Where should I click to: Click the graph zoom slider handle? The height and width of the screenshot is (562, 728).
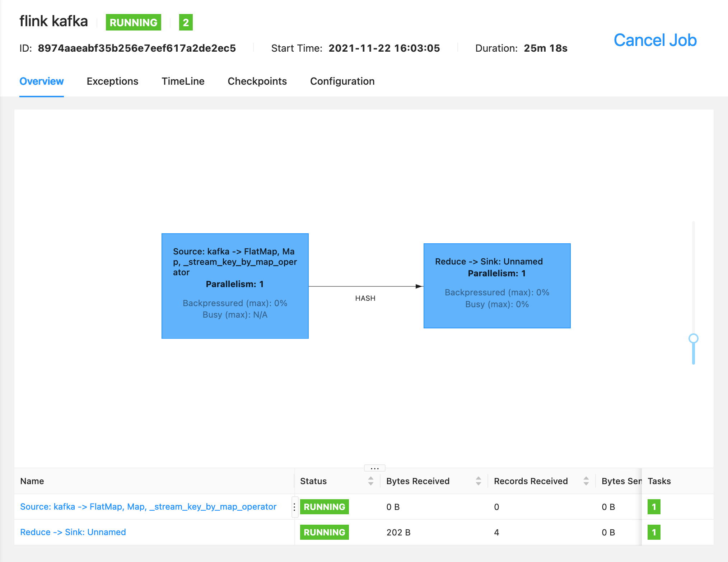(x=693, y=338)
